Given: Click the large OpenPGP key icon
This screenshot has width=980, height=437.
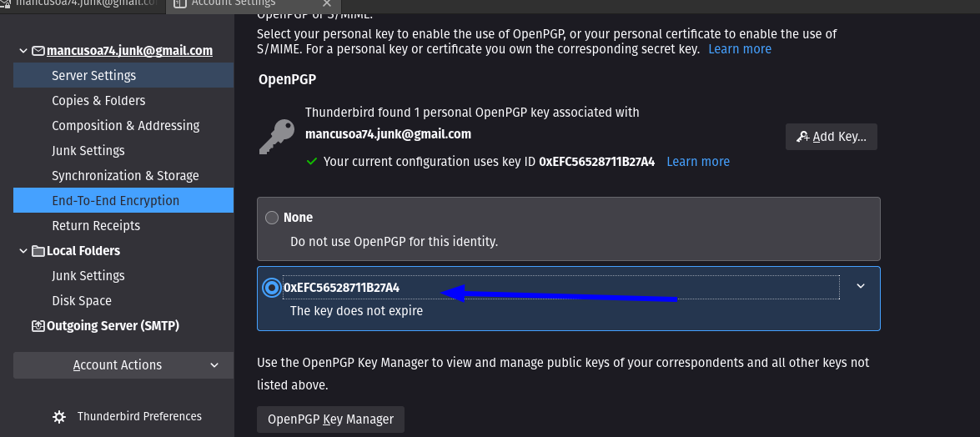Looking at the screenshot, I should [277, 137].
